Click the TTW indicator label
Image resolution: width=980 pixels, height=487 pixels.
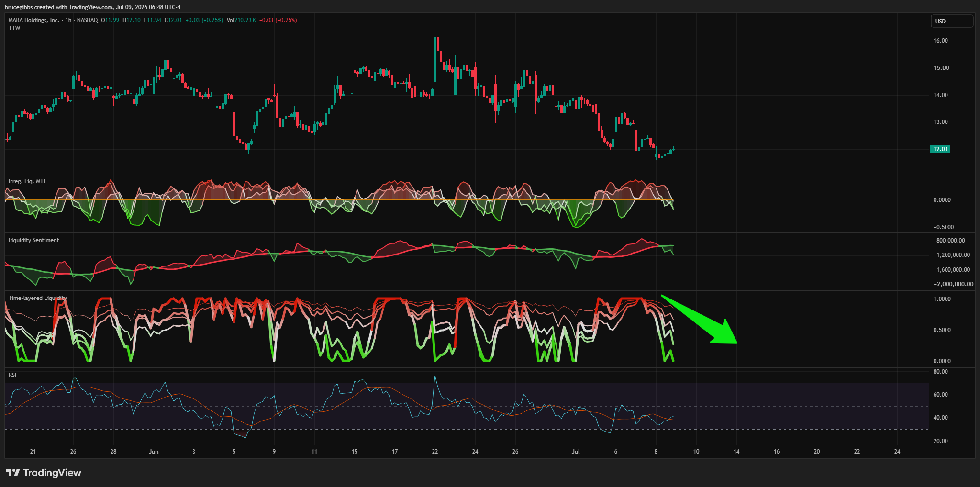coord(14,28)
